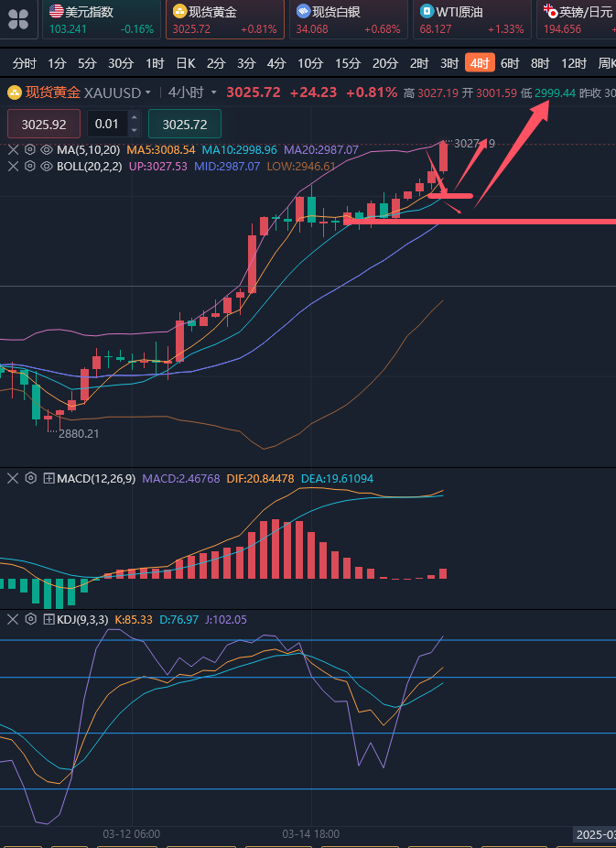Click the gold coin icon beside 现货黄金 XAUUSD
616x848 pixels.
pyautogui.click(x=14, y=92)
